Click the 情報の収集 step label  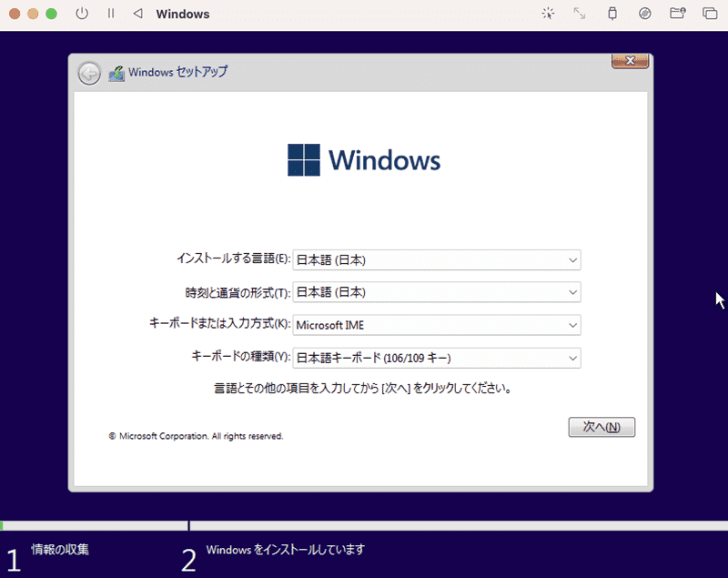[60, 549]
